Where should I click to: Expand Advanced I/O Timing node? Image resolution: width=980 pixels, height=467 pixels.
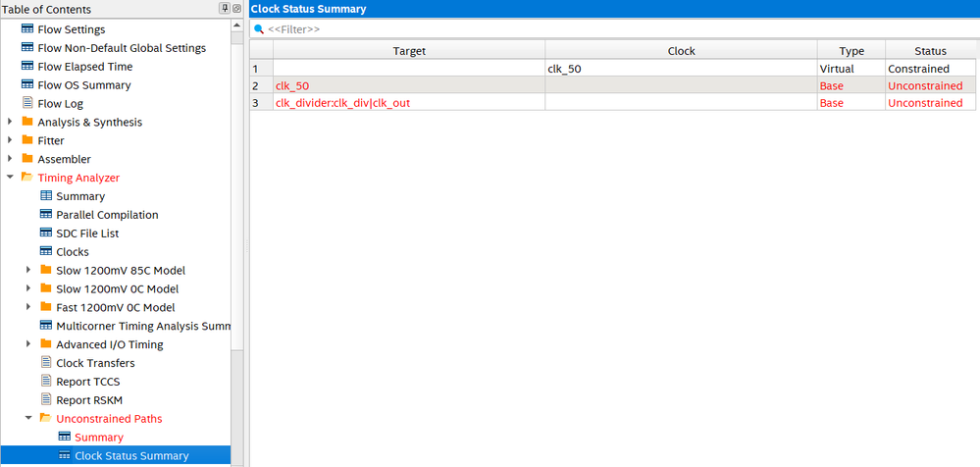28,344
